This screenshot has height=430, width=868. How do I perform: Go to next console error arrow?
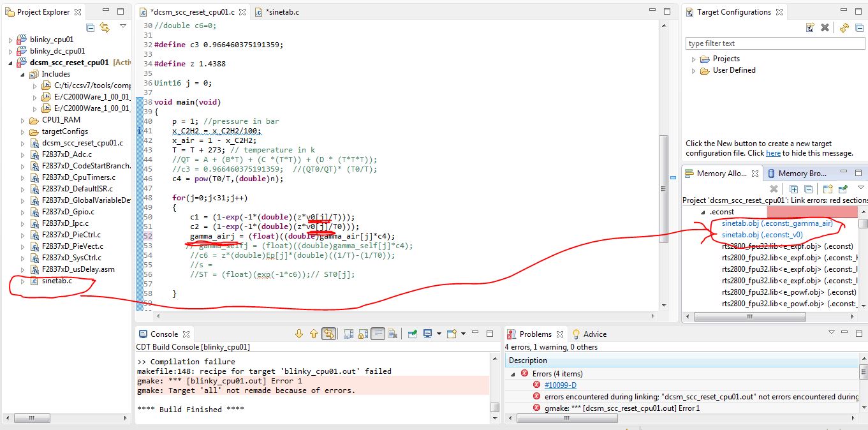tap(298, 334)
